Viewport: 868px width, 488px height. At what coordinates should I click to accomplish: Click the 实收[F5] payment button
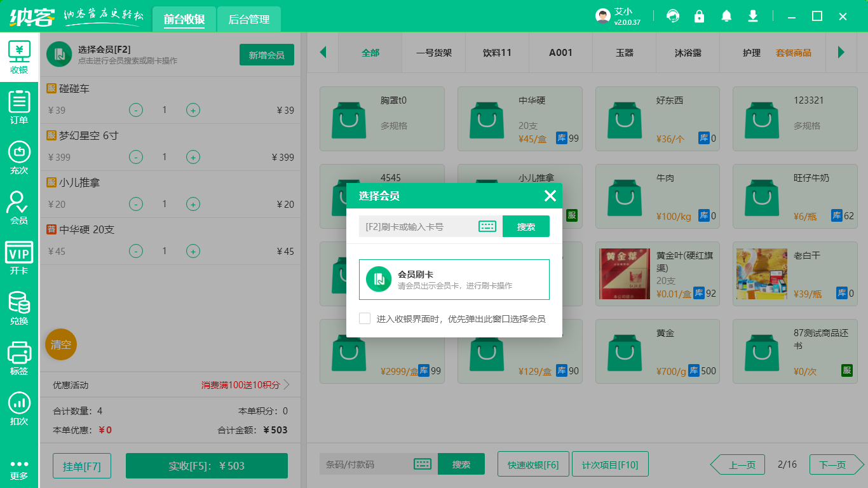(x=207, y=466)
